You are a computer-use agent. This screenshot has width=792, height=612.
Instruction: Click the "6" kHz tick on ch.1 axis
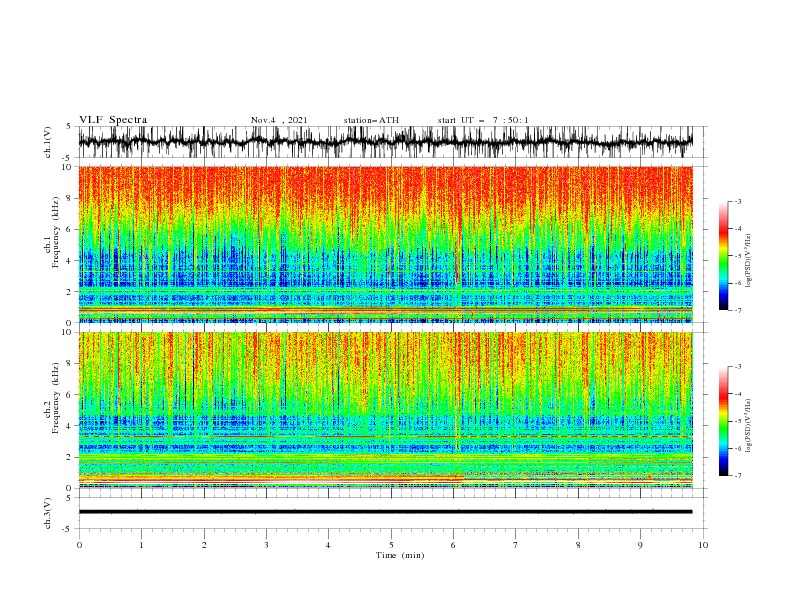point(70,230)
